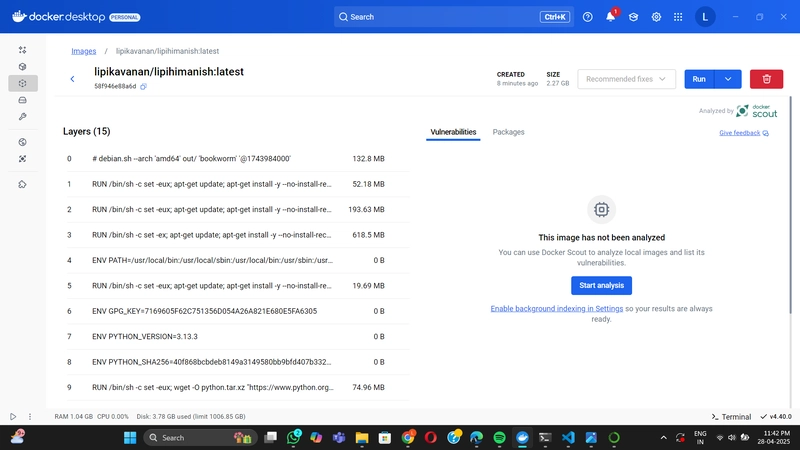Open the engine options three-dot menu

[x=30, y=417]
